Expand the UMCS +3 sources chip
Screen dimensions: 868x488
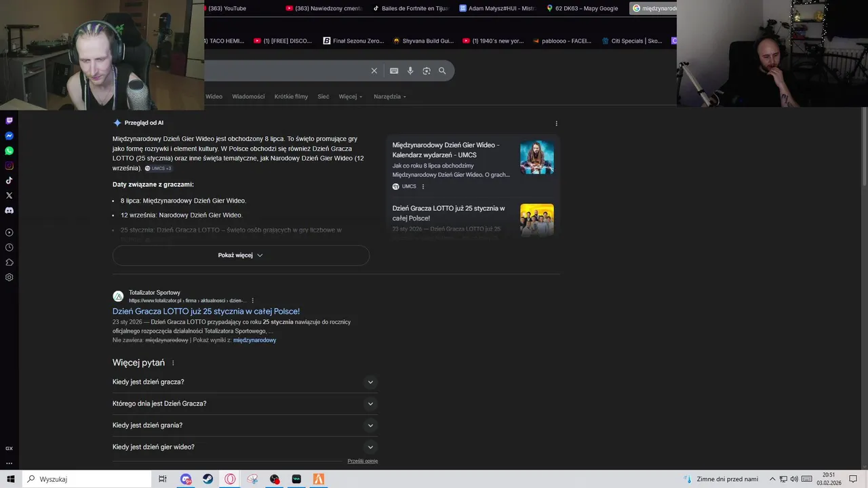pos(158,168)
